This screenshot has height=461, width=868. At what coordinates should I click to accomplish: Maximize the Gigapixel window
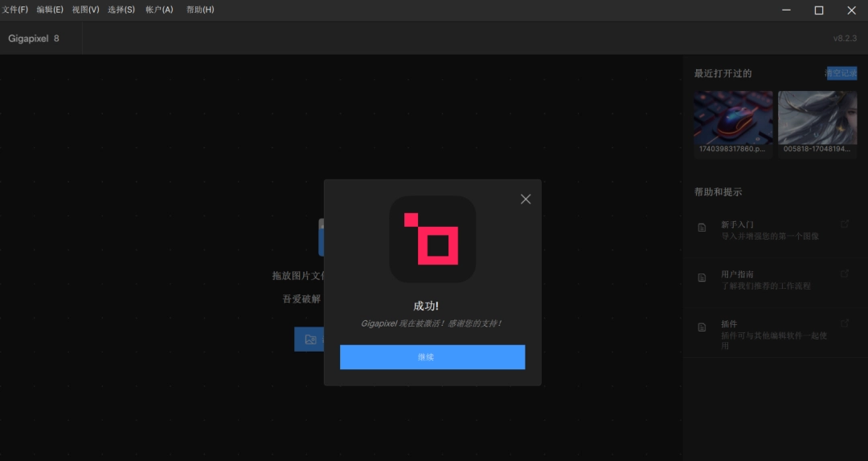(819, 10)
